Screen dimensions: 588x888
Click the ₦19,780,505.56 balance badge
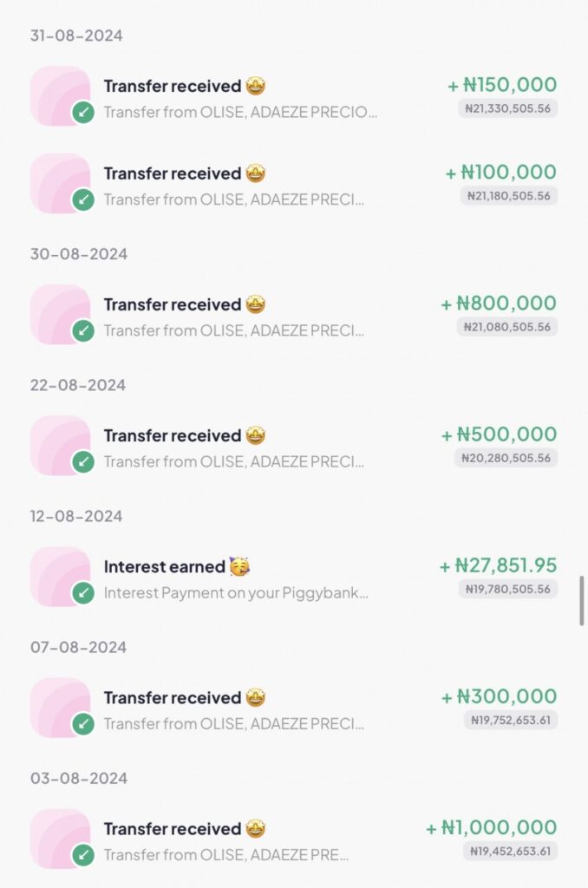click(x=507, y=589)
